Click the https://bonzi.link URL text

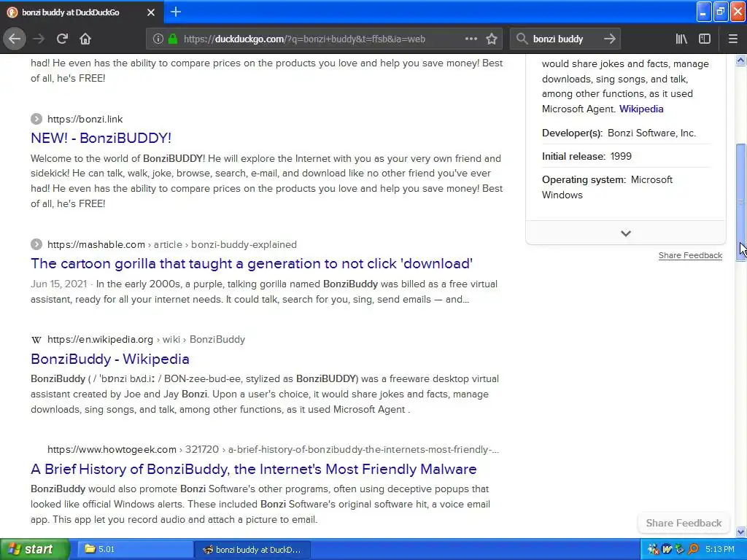[85, 119]
